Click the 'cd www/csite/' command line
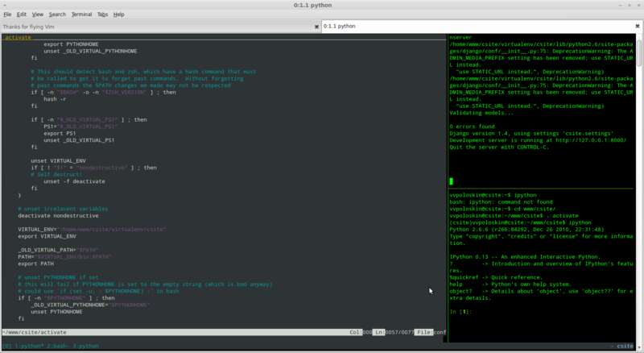The height and width of the screenshot is (353, 644). coord(535,209)
